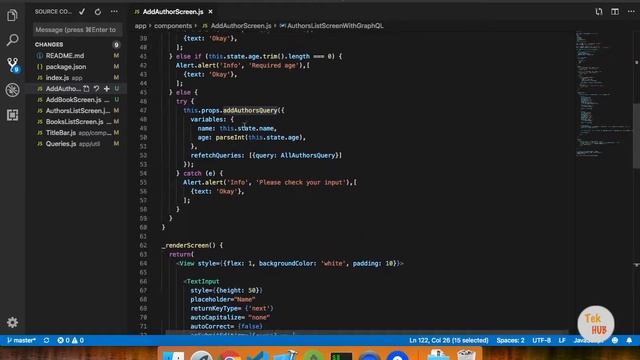
Task: Click 'AllAuthorsQuery' on line 52
Action: click(x=307, y=155)
